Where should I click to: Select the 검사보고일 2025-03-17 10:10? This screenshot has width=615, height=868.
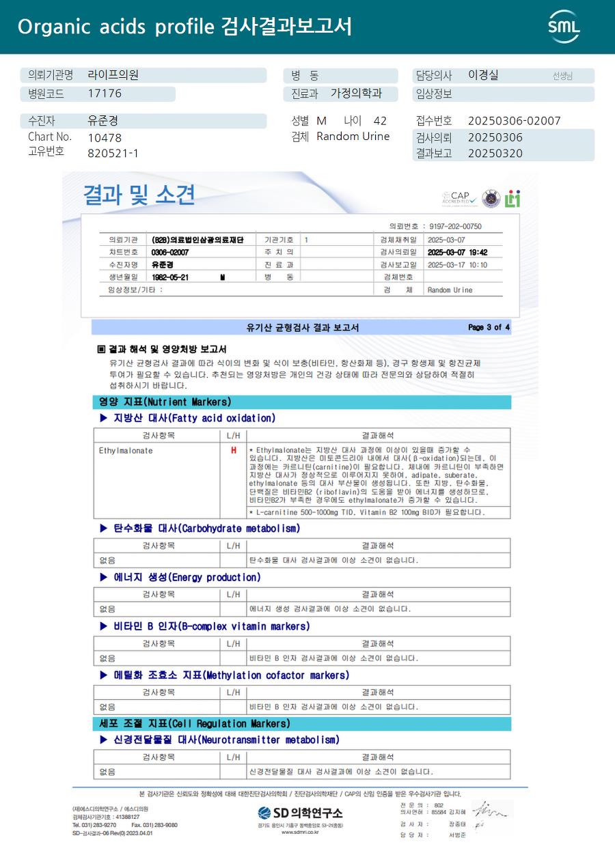pos(457,264)
